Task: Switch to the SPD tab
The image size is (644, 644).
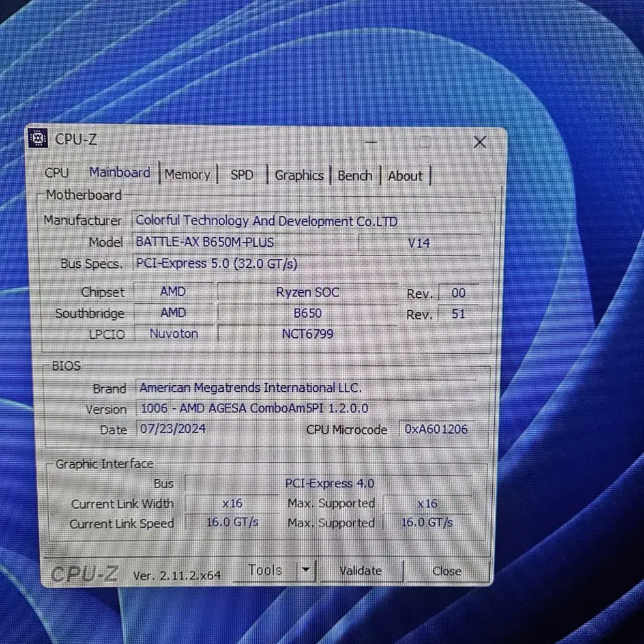Action: pos(242,175)
